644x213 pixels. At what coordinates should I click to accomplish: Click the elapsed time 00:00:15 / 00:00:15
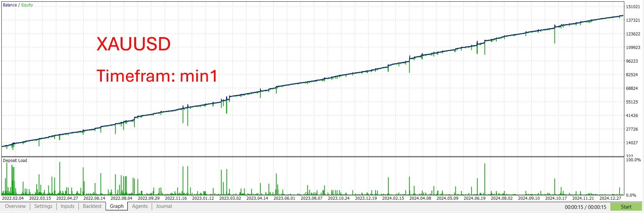click(x=586, y=207)
